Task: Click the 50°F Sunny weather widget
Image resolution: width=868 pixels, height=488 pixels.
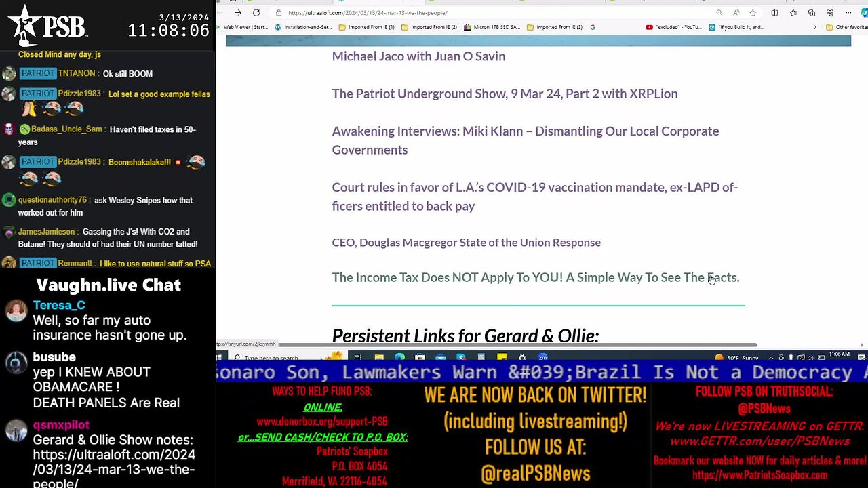Action: tap(737, 358)
